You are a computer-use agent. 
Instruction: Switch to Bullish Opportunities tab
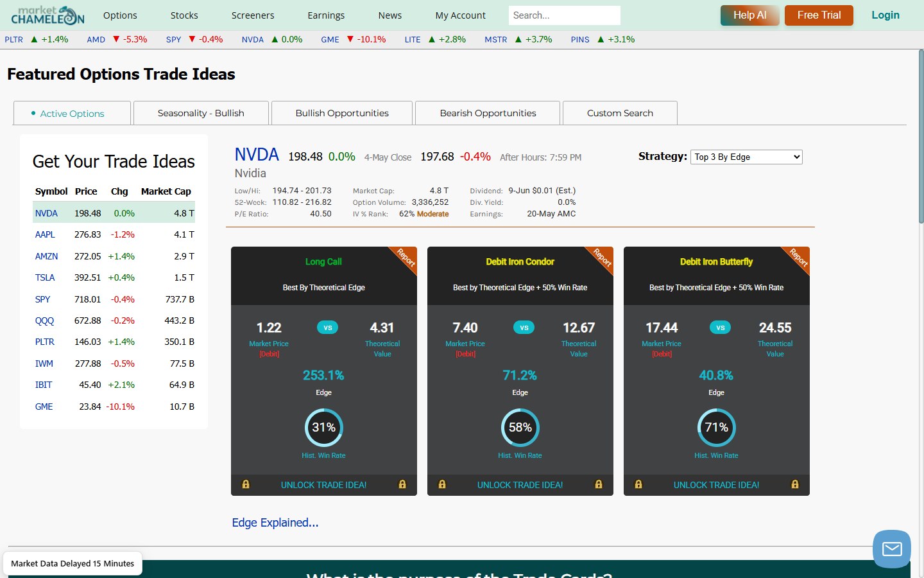coord(342,113)
